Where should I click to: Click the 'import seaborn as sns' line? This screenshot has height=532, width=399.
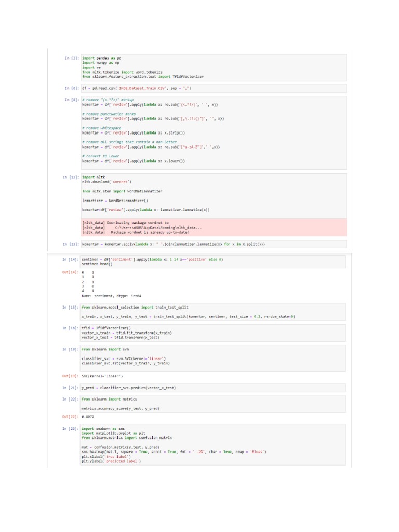103,429
